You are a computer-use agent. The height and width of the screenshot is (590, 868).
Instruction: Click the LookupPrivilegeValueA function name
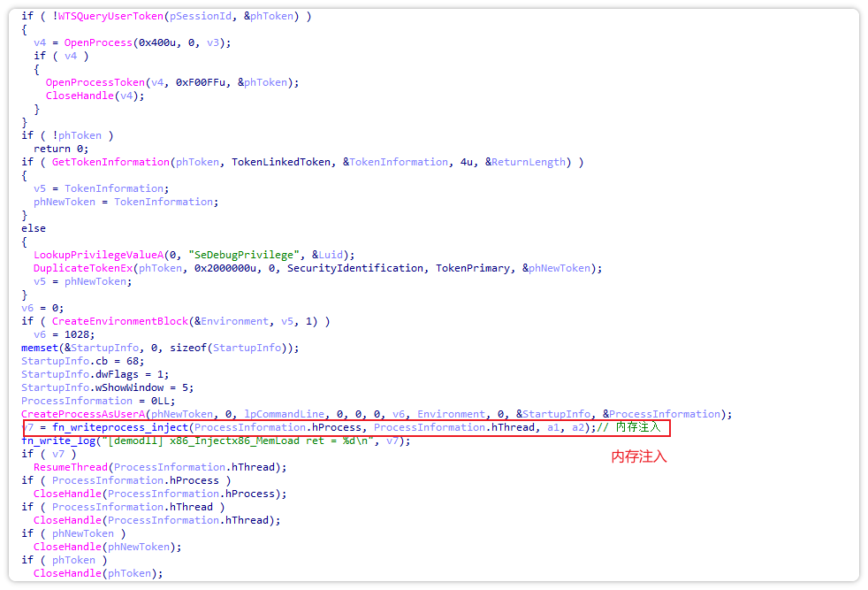click(95, 255)
